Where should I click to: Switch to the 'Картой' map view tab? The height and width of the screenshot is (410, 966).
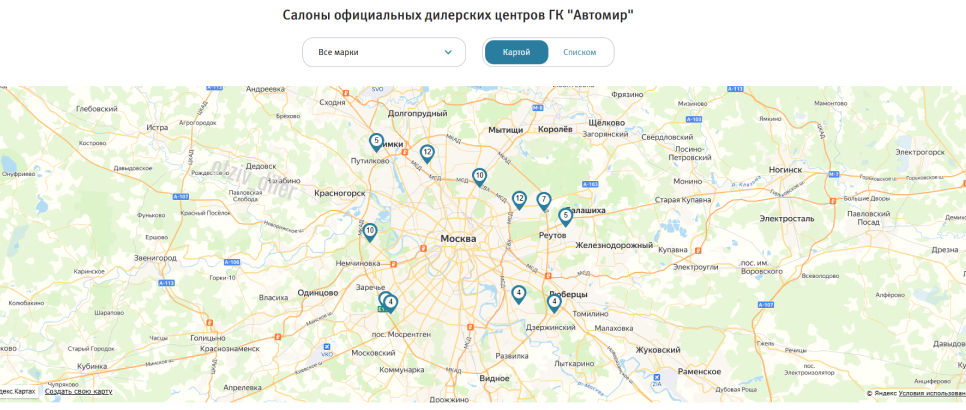(516, 52)
